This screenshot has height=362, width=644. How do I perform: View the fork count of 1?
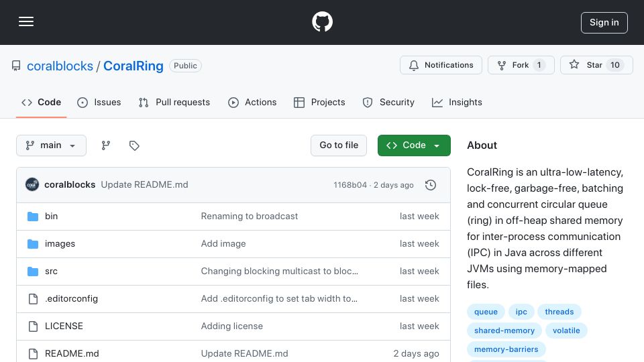(539, 65)
